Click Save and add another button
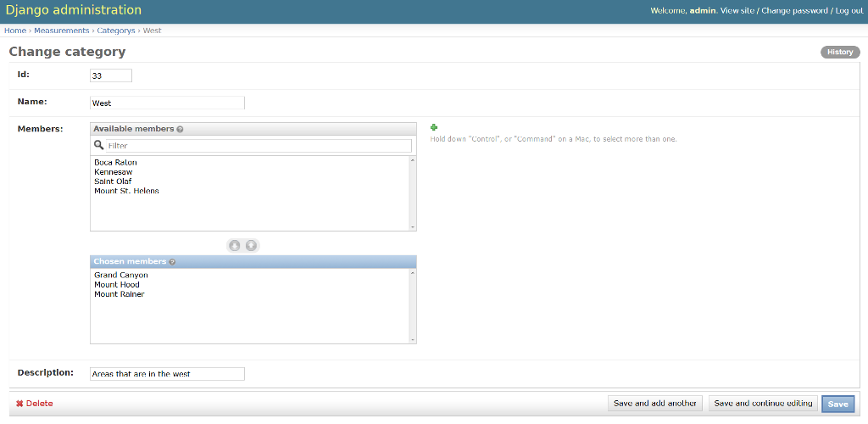This screenshot has height=424, width=868. tap(655, 404)
